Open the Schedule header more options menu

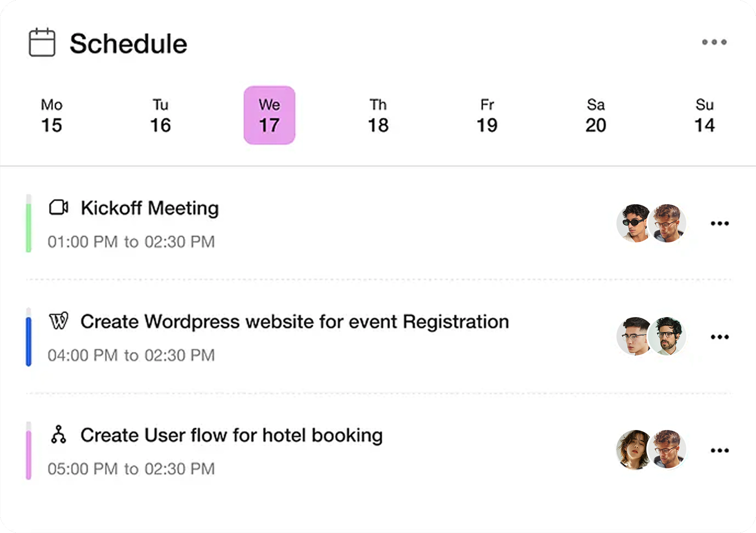point(714,42)
